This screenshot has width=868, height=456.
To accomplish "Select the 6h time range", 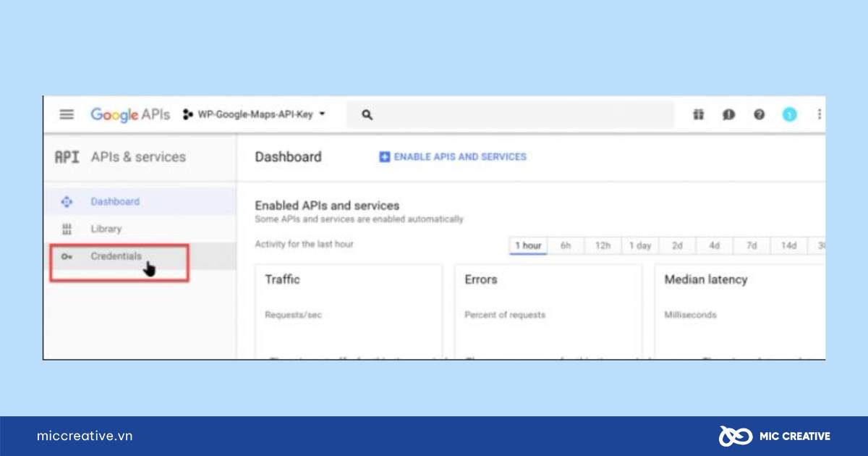I will click(566, 245).
